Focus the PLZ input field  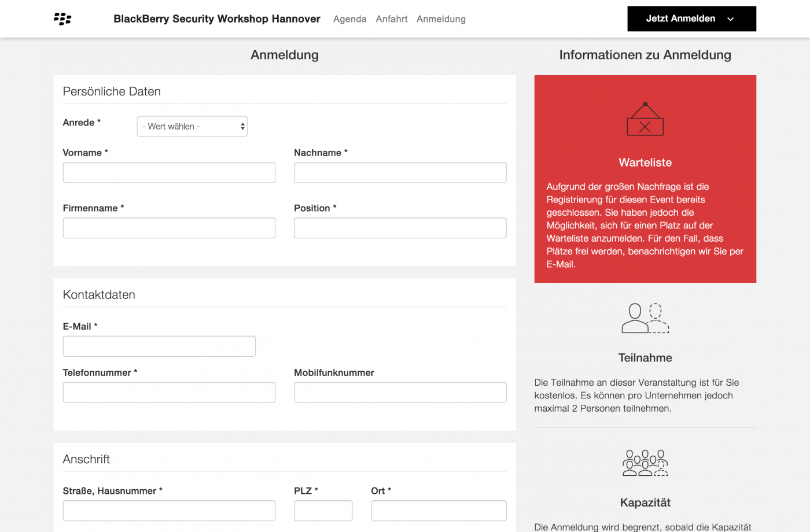pos(323,511)
